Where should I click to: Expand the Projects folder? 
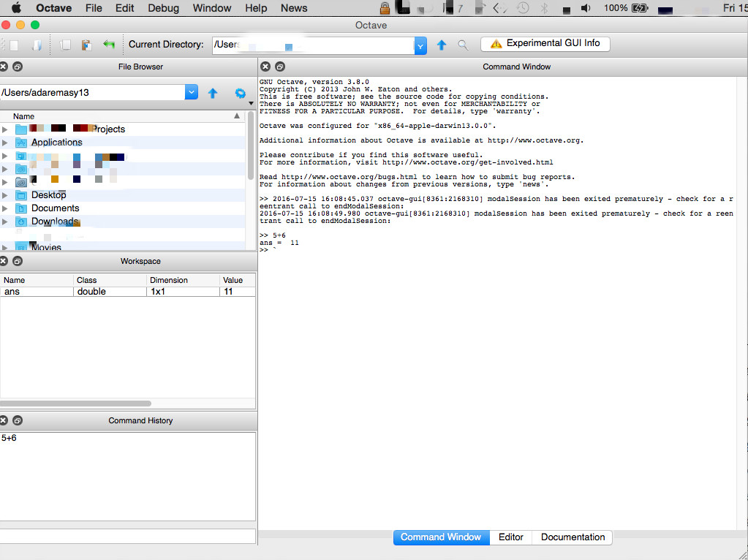(x=5, y=129)
